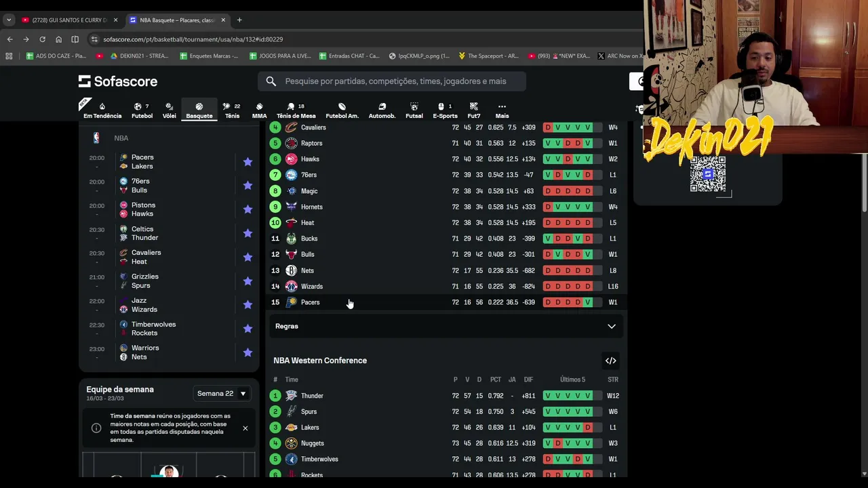Close the NBA Basquete browser tab
Viewport: 868px width, 488px height.
tap(223, 20)
